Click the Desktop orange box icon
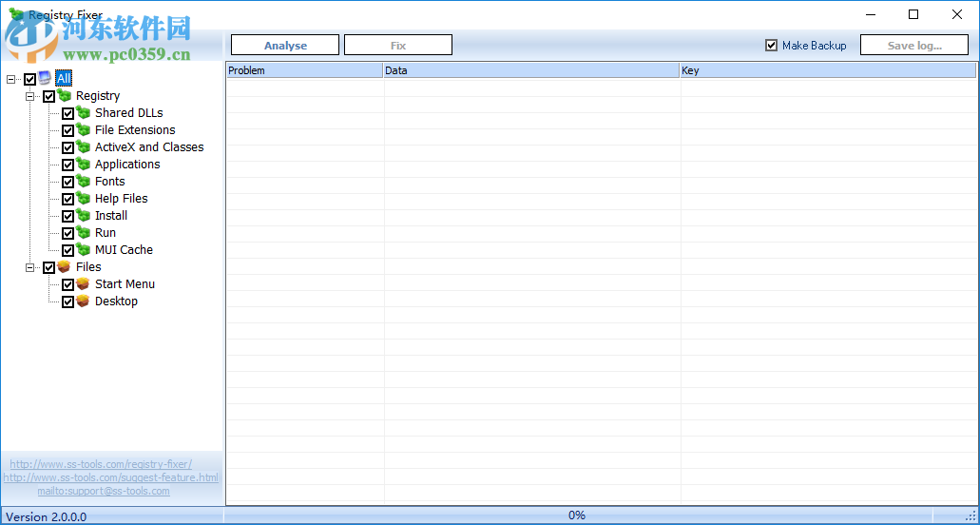Screen dimensions: 980x525 (x=83, y=301)
